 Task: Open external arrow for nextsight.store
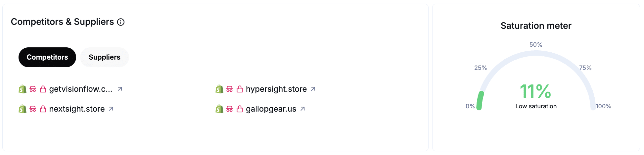(x=111, y=109)
